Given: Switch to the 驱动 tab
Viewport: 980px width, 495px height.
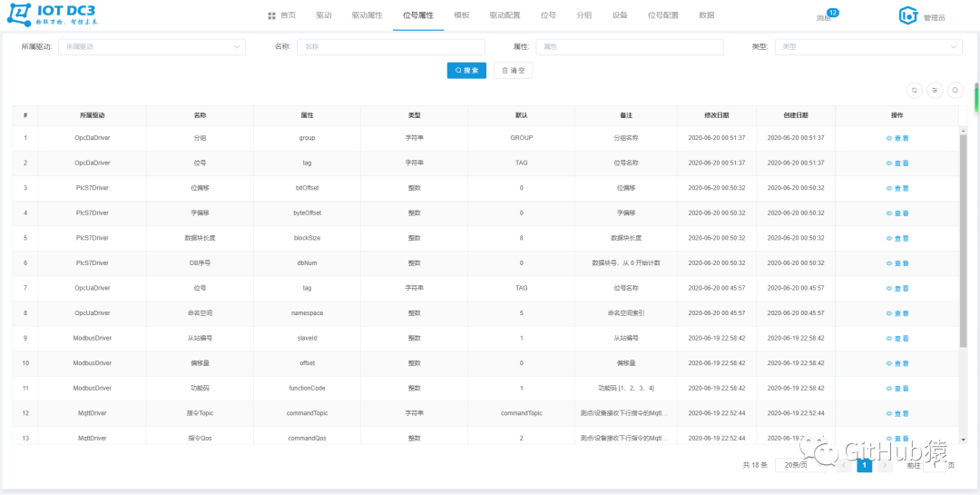Looking at the screenshot, I should point(324,15).
